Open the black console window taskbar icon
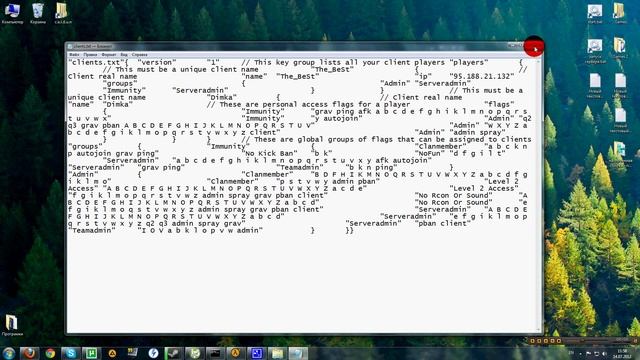 pyautogui.click(x=215, y=353)
